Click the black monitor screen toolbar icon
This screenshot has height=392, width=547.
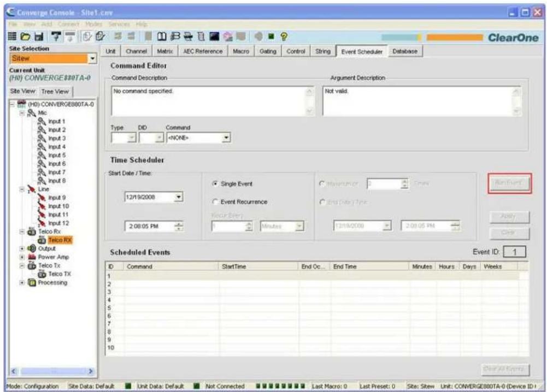pos(214,36)
